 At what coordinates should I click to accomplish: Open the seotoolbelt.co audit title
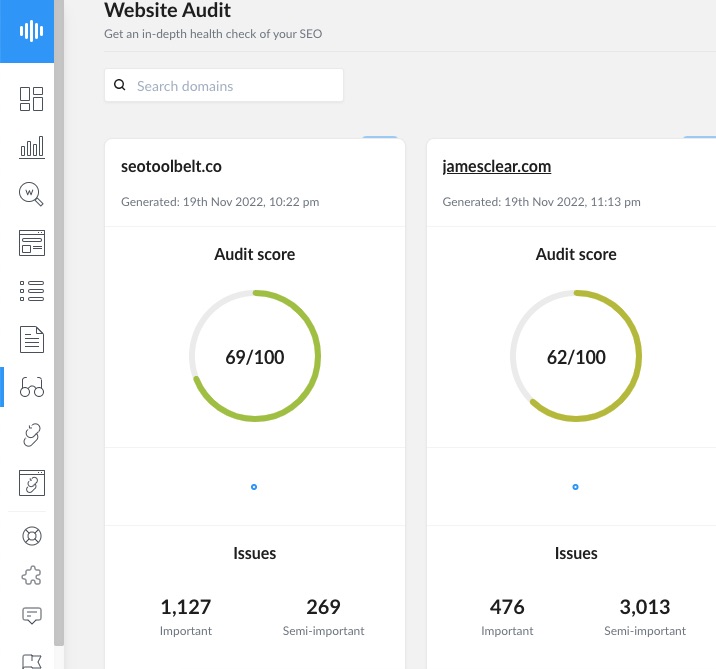click(x=171, y=167)
